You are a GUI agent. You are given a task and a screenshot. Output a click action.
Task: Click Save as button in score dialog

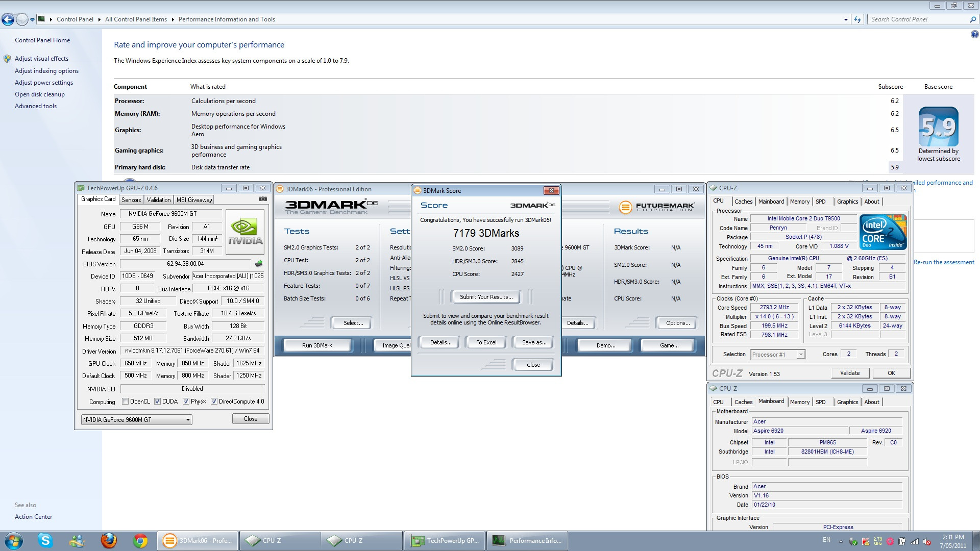(534, 342)
